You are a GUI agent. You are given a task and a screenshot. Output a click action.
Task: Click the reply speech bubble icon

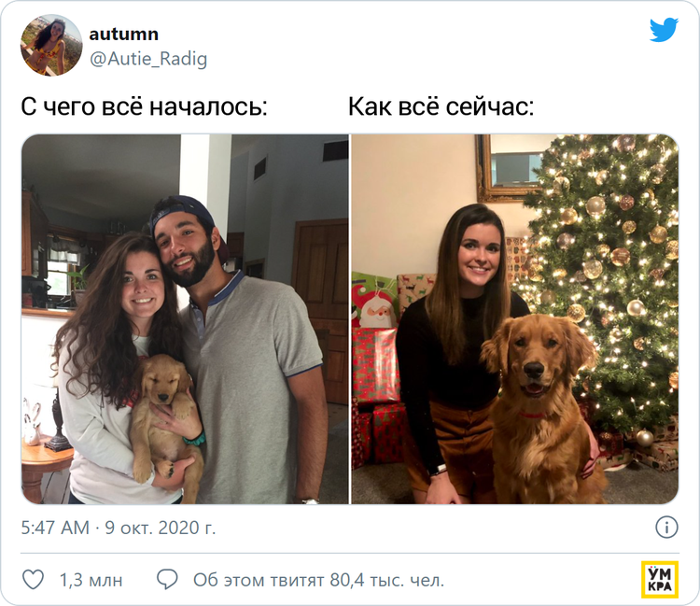point(167,580)
